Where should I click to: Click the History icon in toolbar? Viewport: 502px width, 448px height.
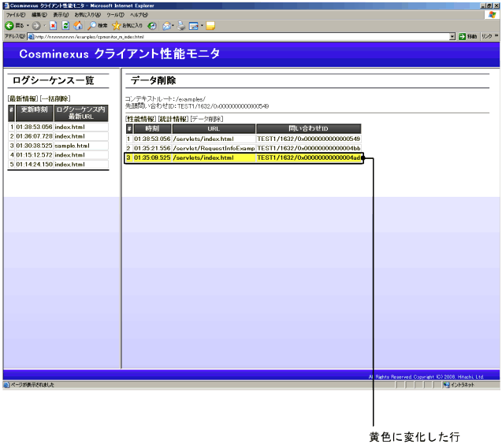(152, 26)
